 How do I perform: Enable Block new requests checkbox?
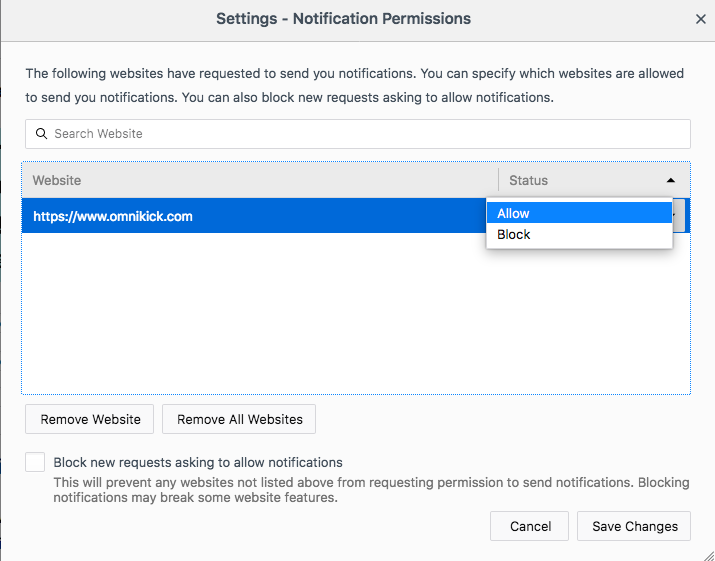point(36,462)
